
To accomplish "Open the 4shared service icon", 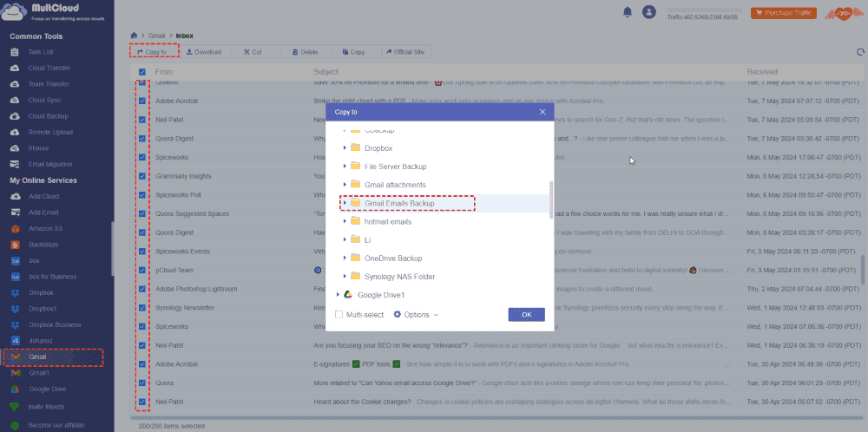I will 16,341.
